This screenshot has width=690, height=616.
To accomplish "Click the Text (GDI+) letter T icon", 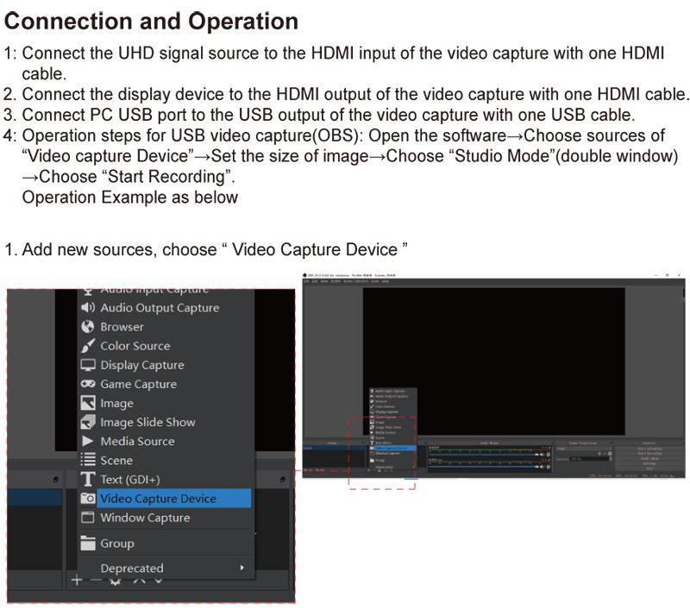I will tap(87, 479).
